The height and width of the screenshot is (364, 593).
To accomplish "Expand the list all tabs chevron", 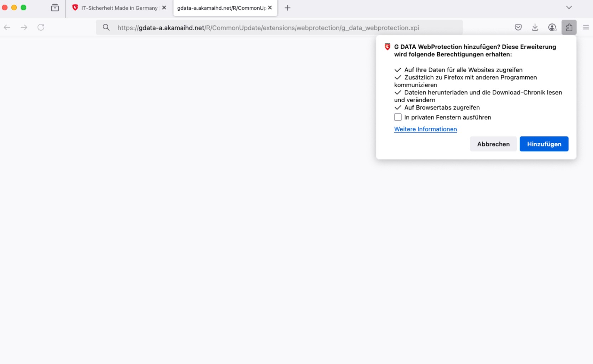I will click(569, 7).
